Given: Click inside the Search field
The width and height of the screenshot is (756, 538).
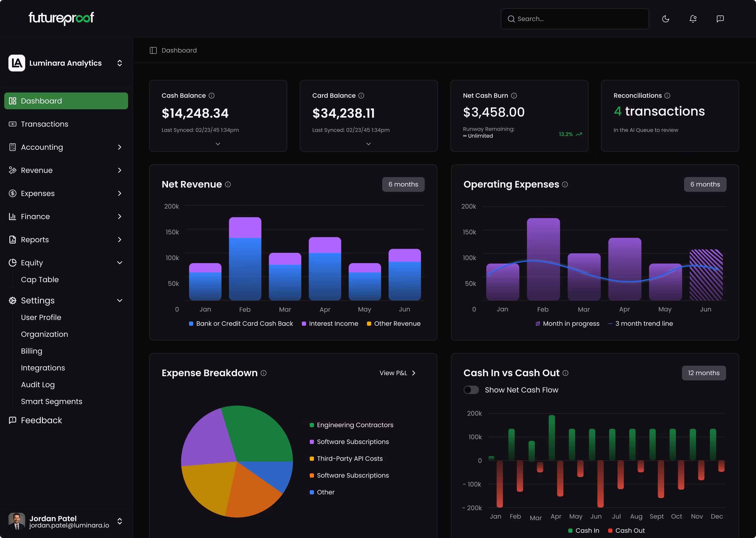Looking at the screenshot, I should [x=575, y=19].
